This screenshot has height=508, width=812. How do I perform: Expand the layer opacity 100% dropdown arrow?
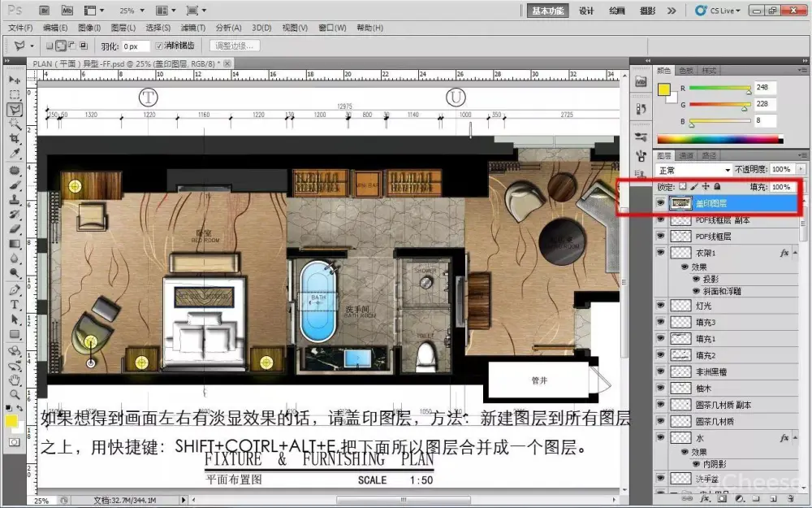pos(801,170)
